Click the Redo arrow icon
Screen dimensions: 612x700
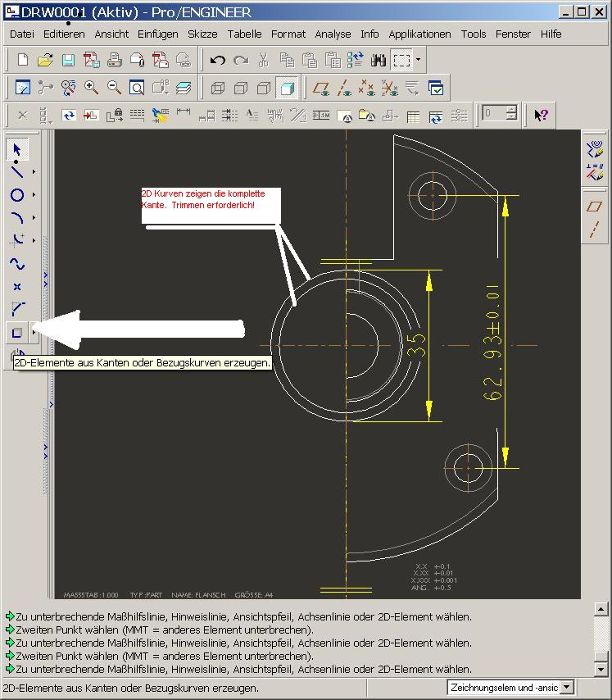241,60
